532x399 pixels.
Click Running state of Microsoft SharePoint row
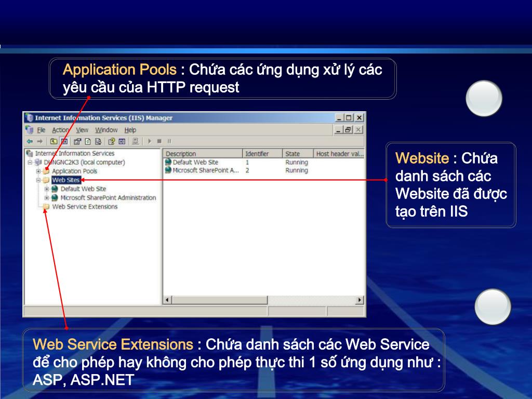pos(297,170)
